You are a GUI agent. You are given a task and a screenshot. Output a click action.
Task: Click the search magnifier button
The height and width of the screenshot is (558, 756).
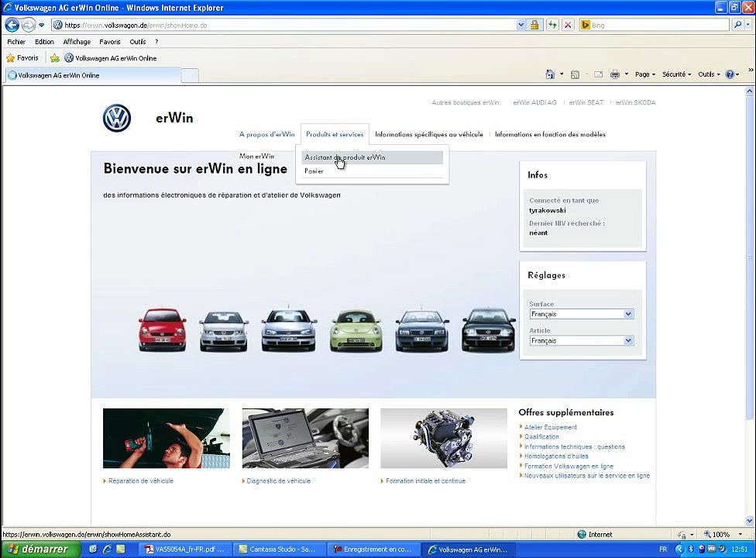[737, 25]
